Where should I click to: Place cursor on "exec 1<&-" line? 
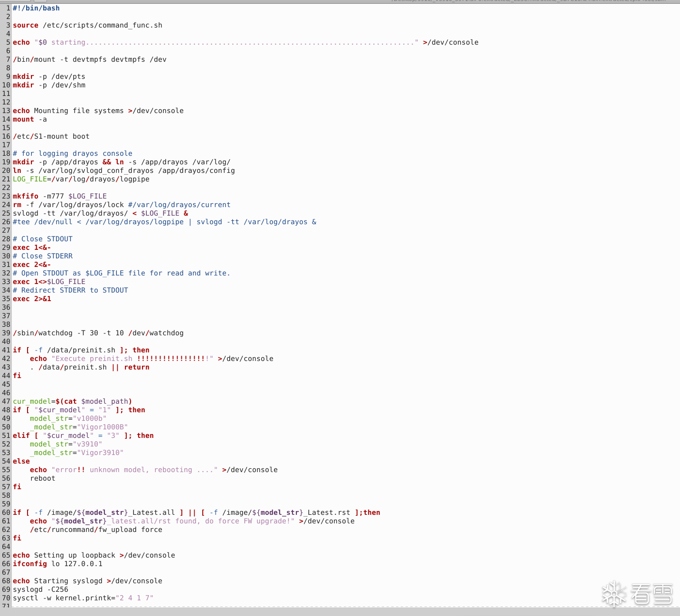pyautogui.click(x=32, y=247)
